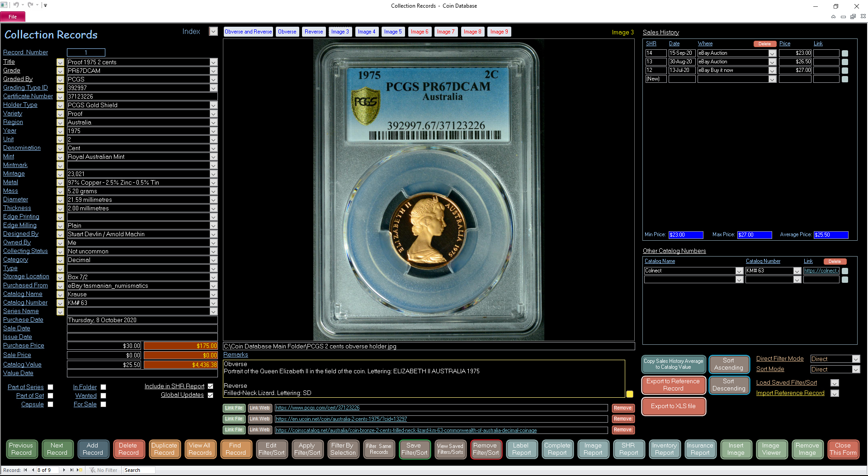
Task: Open Where dropdown on sales row 14
Action: pos(772,53)
